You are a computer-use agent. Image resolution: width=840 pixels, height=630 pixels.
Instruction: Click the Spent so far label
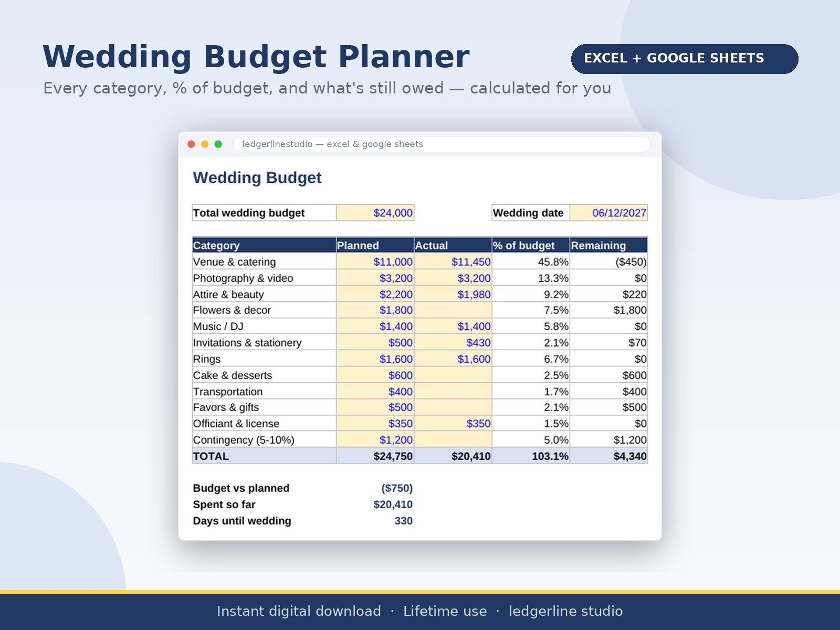[x=224, y=505]
